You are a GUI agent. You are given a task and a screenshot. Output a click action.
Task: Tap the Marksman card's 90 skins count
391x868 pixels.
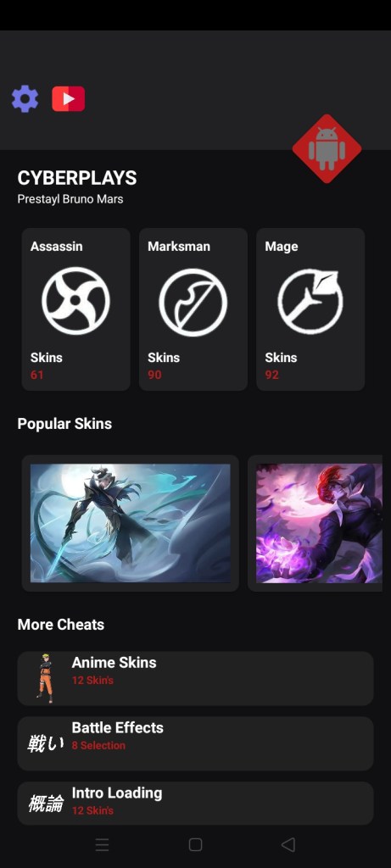(x=154, y=375)
